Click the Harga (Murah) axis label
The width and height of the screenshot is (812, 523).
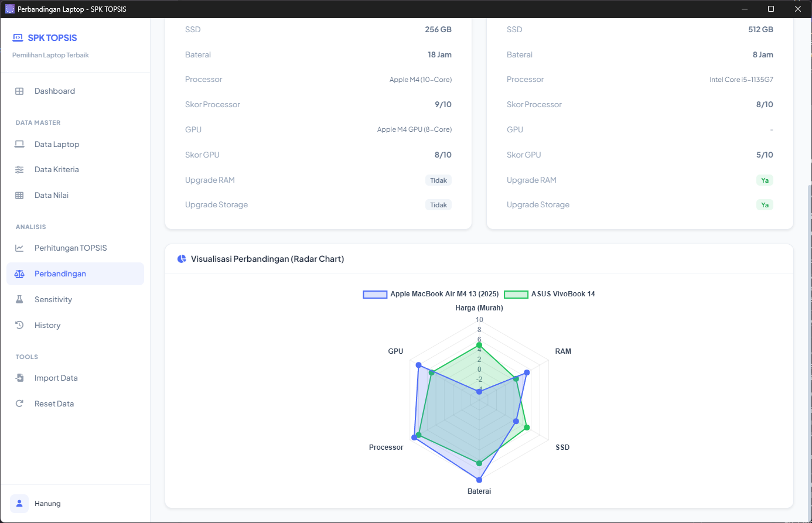479,308
